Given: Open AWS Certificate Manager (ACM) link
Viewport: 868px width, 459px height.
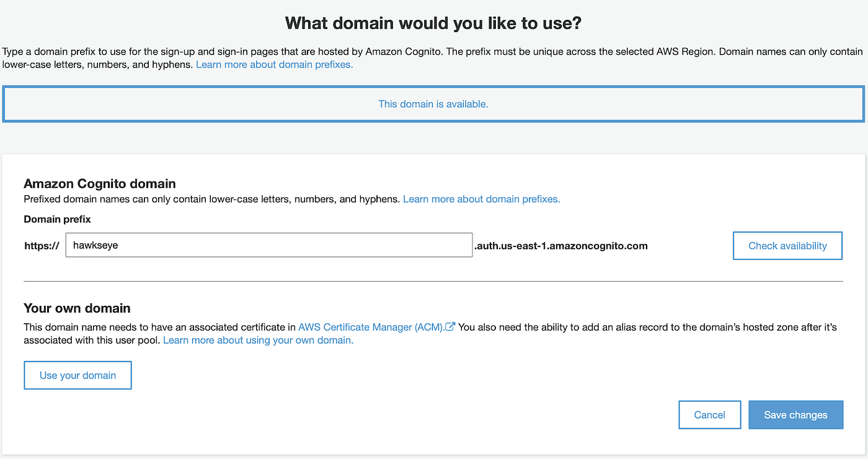Looking at the screenshot, I should pyautogui.click(x=370, y=327).
